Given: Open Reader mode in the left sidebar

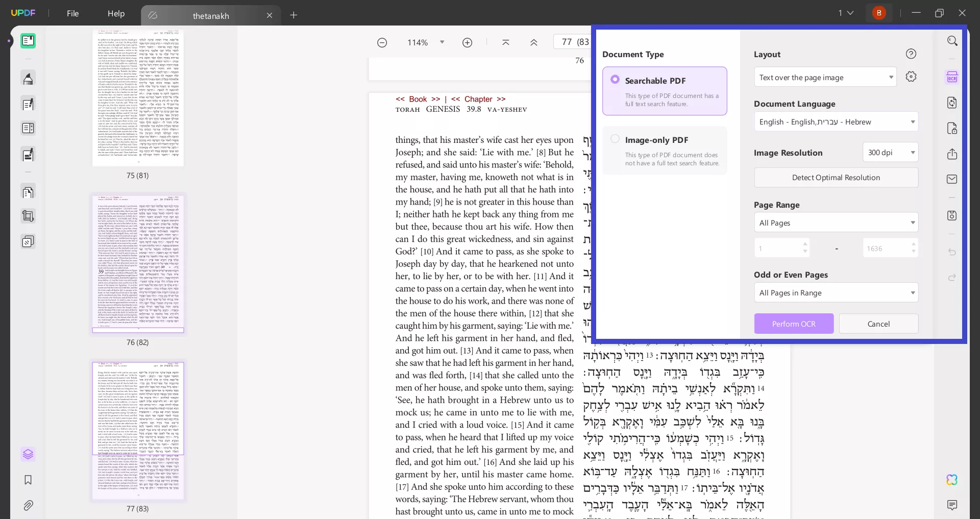Looking at the screenshot, I should [28, 41].
